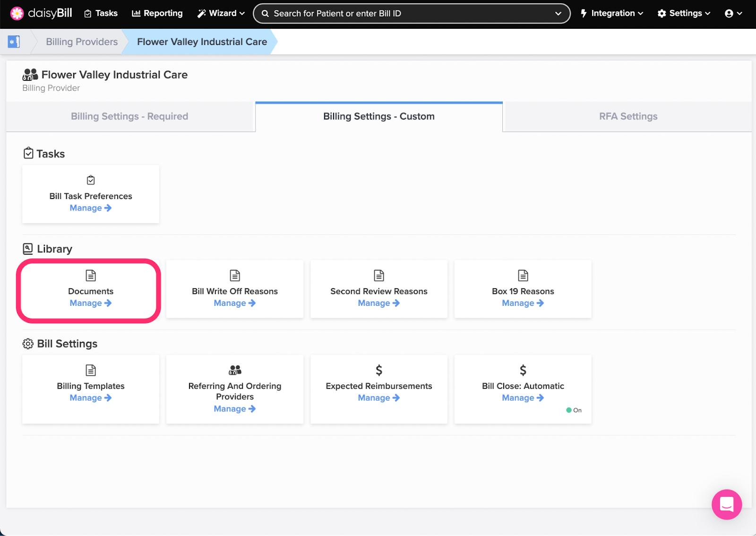Open the Reporting menu item
This screenshot has width=756, height=536.
157,13
